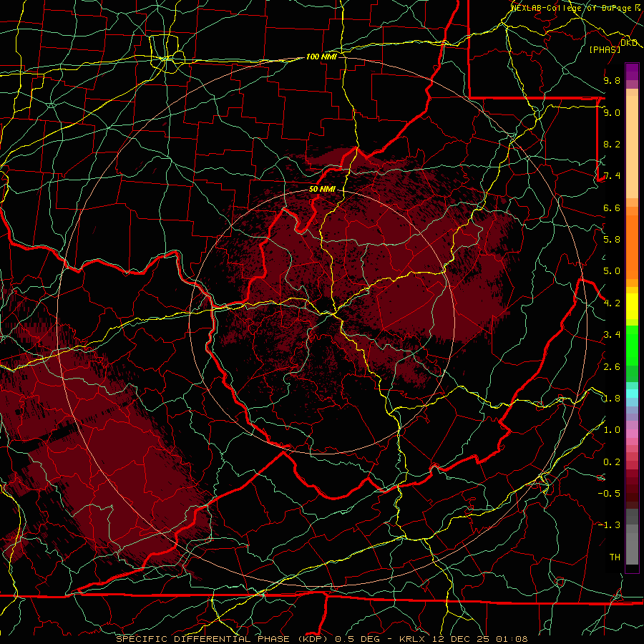Pick the pink swatch on the color bar
This screenshot has height=644, width=644.
tap(632, 434)
